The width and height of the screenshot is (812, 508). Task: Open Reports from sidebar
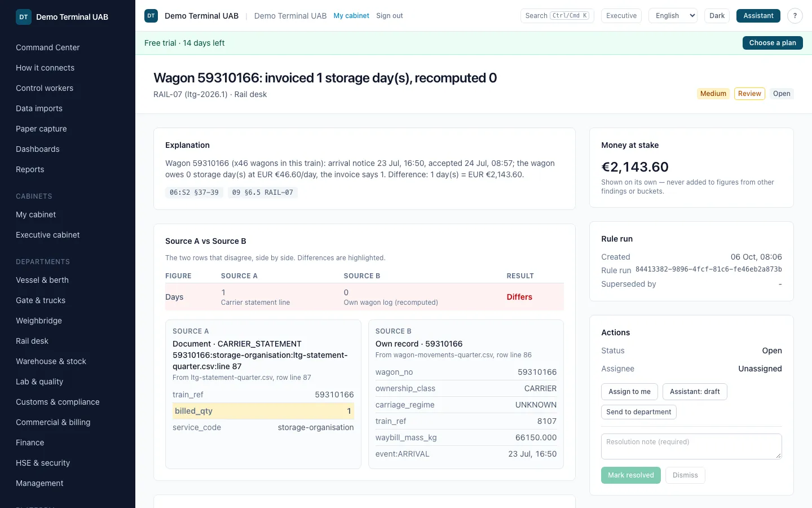30,169
